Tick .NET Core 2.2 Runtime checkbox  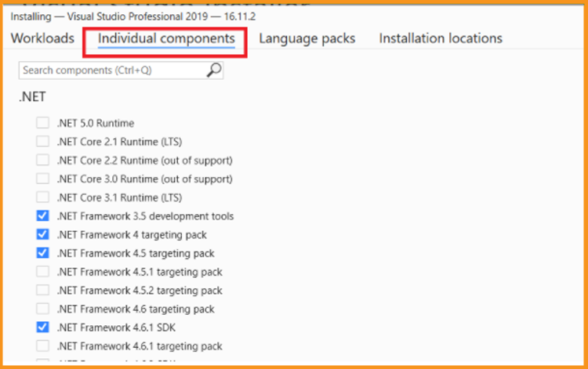42,160
